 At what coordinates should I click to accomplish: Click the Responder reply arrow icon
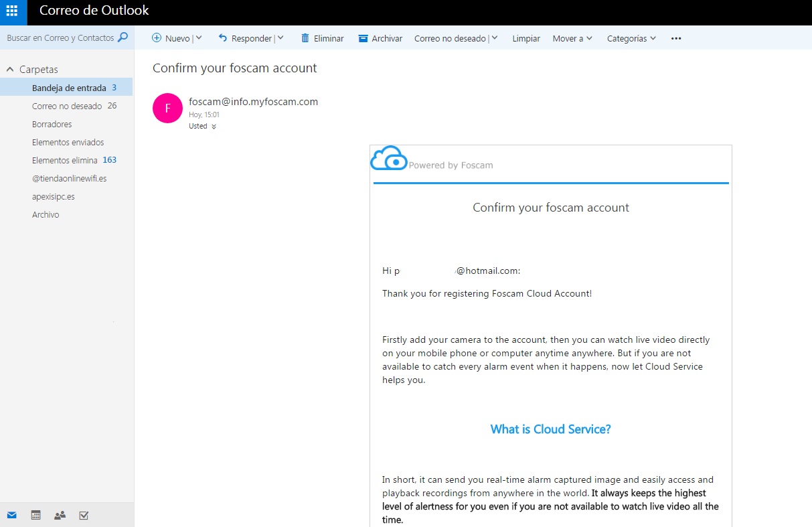[223, 38]
